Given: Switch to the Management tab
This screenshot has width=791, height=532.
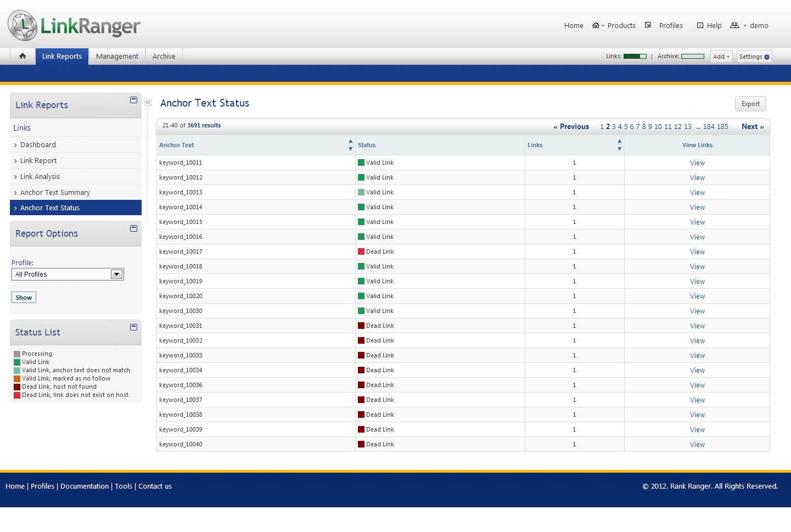Looking at the screenshot, I should [x=117, y=57].
